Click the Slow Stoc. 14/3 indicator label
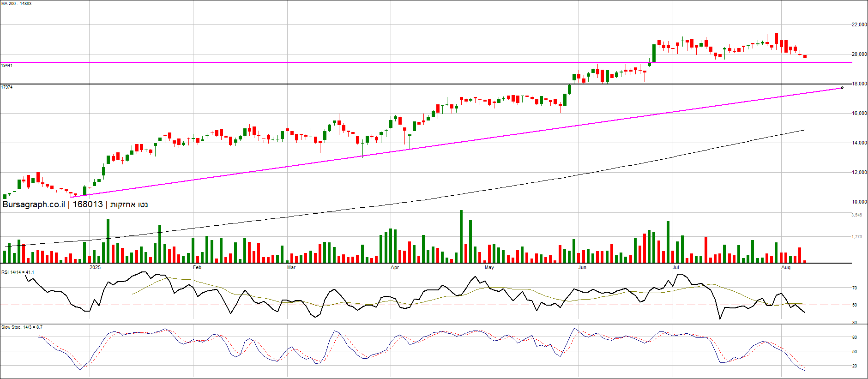 tap(22, 327)
